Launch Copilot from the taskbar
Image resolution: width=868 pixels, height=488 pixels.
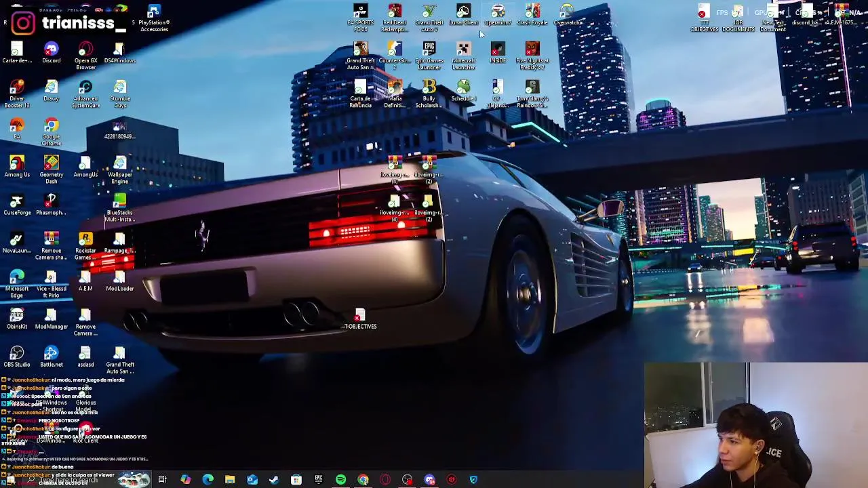[185, 480]
